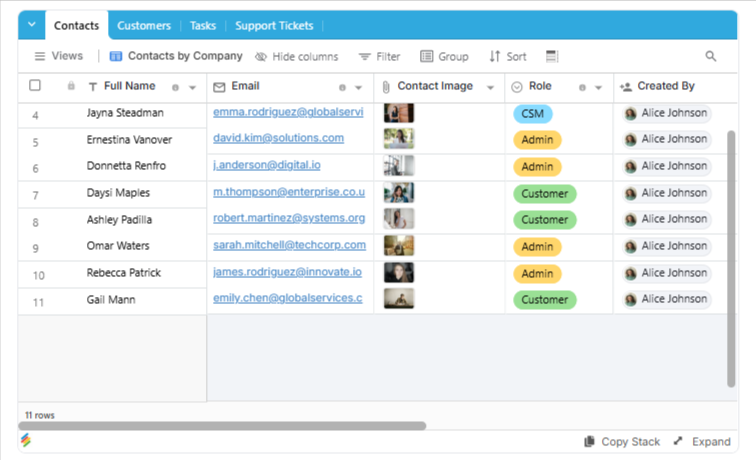
Task: Click Alice Johnson chip in Rebecca Patrick row
Action: 666,273
